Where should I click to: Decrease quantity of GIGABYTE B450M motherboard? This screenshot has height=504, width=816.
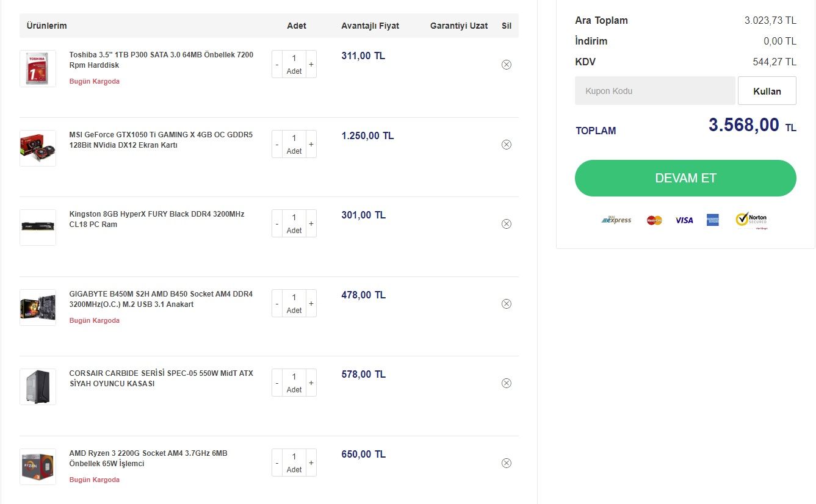point(277,303)
